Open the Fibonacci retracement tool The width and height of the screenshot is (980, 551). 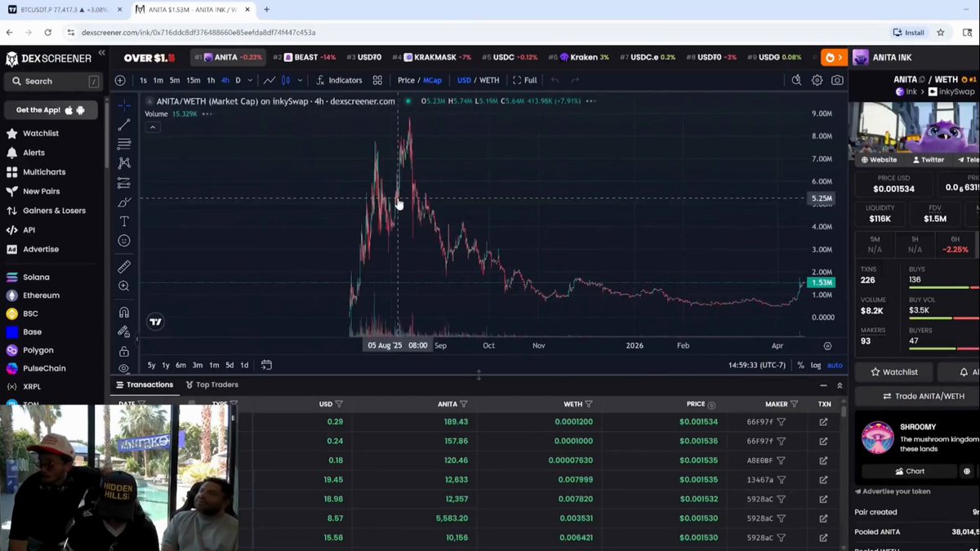(124, 144)
